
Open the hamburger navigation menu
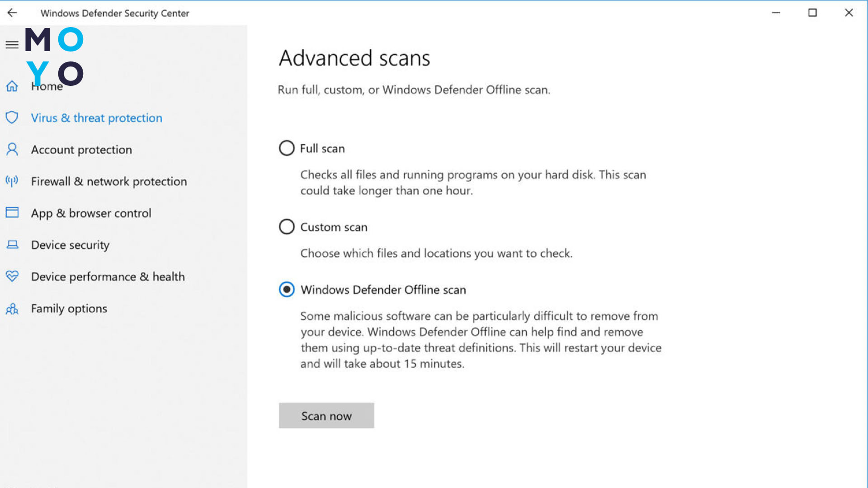click(x=12, y=44)
